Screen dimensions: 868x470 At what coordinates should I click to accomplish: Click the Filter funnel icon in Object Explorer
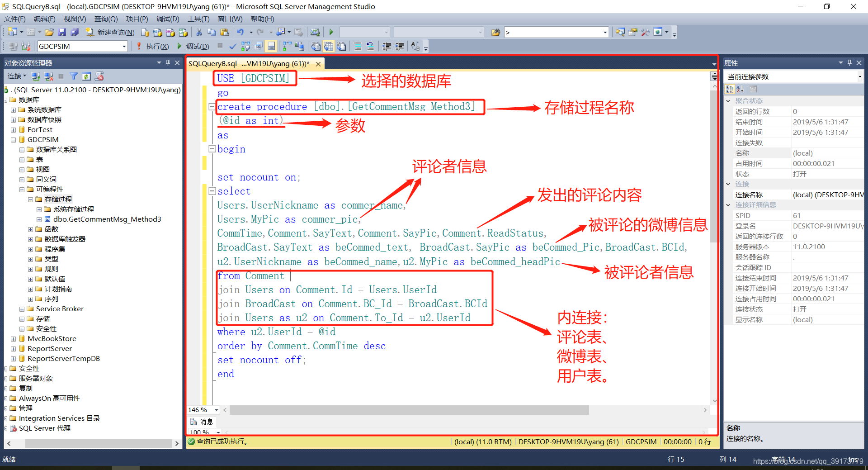[74, 76]
